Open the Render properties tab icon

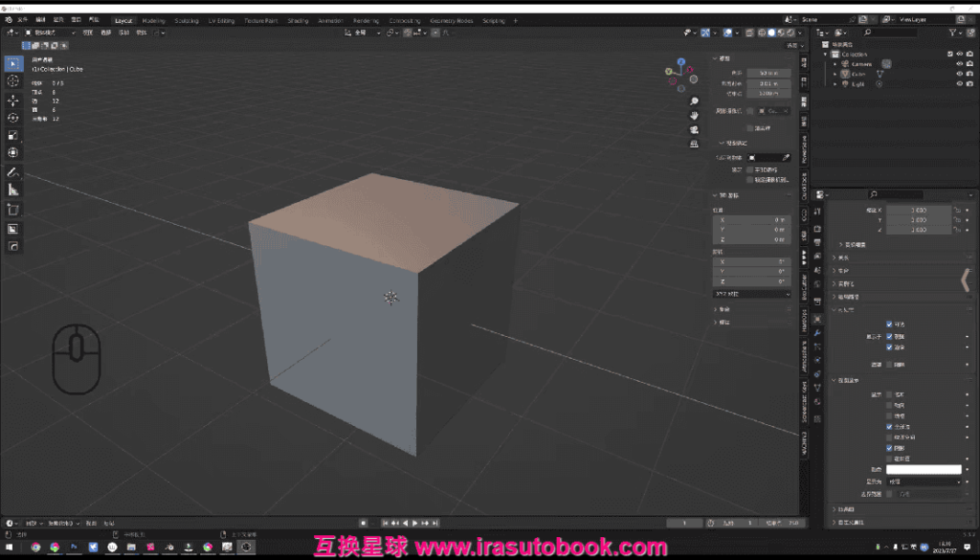pos(817,229)
